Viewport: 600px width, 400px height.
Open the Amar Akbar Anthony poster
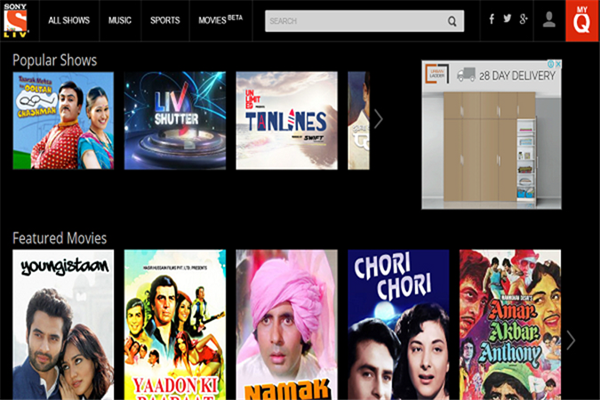[x=509, y=325]
